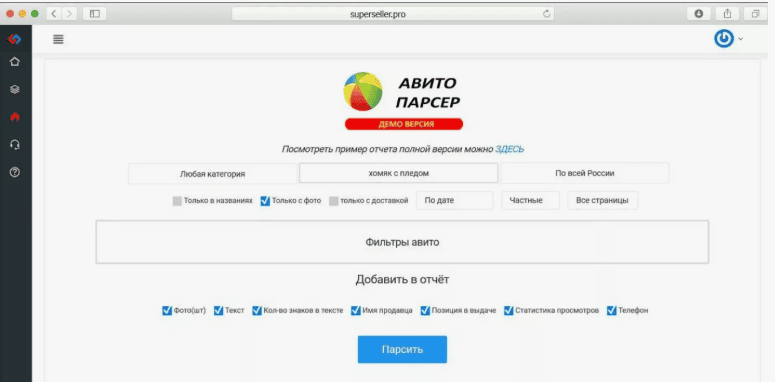This screenshot has height=382, width=778.
Task: Open the Любая категория dropdown
Action: (212, 174)
